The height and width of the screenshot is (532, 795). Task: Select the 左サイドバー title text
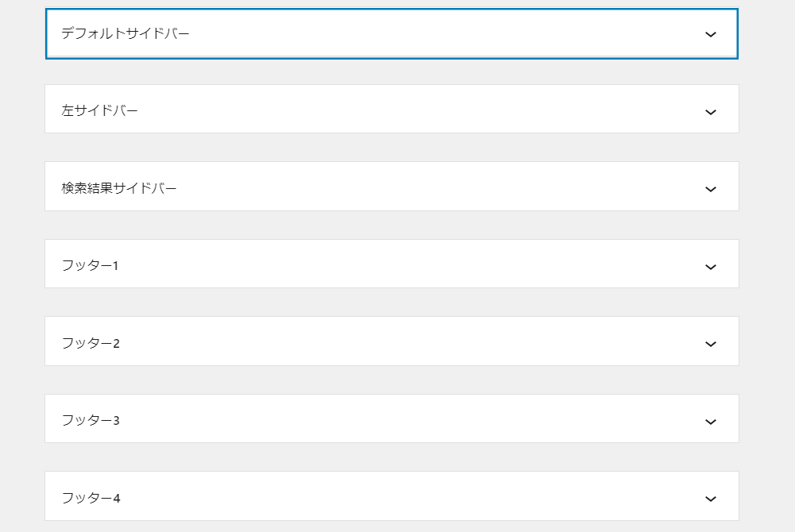click(x=100, y=110)
